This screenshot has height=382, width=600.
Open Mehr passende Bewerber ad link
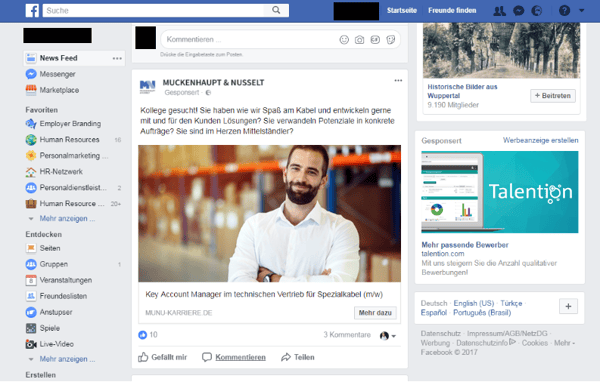click(x=465, y=245)
